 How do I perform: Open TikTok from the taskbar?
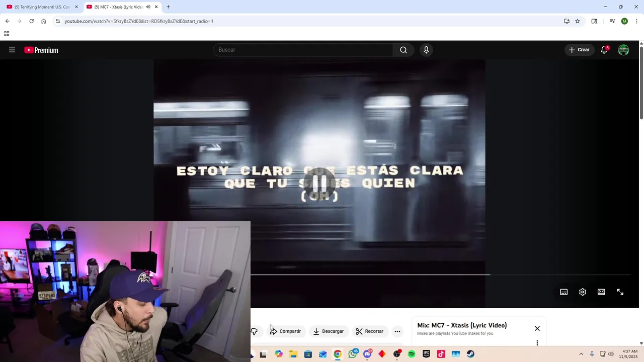coord(441,354)
